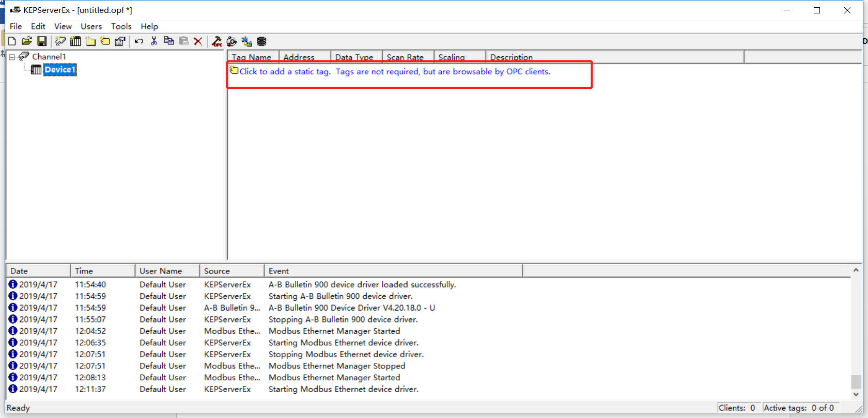This screenshot has height=418, width=868.
Task: Click the Event column header
Action: [x=393, y=270]
